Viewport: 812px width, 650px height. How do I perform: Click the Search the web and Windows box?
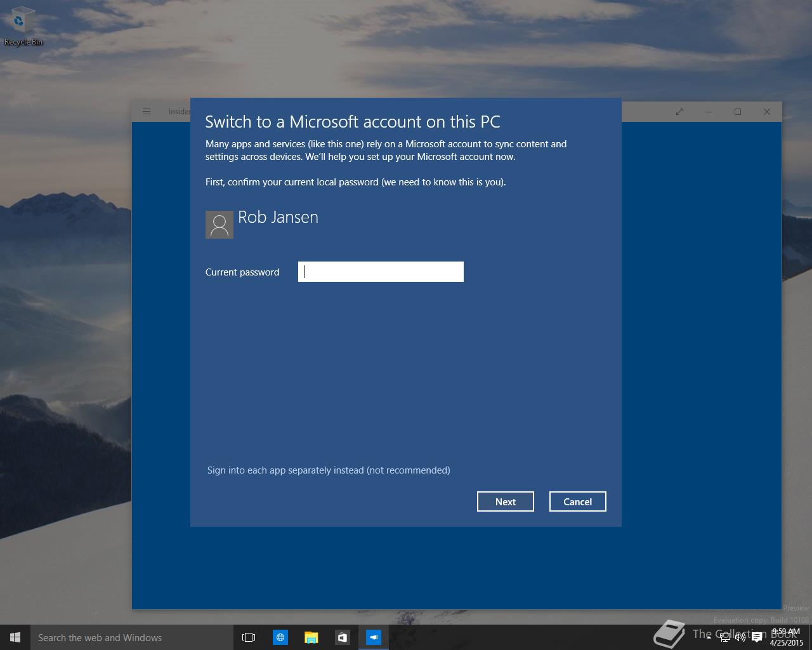click(132, 637)
